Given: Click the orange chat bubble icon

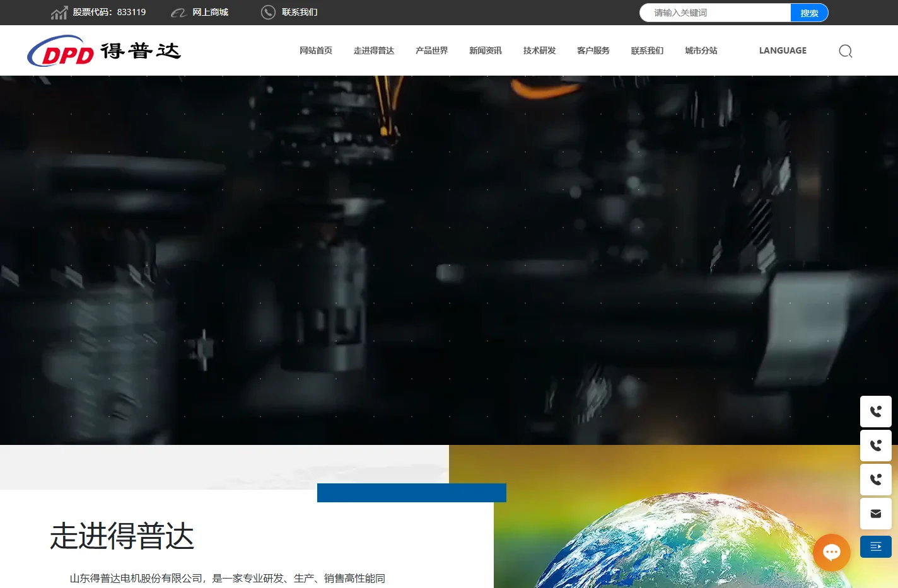Looking at the screenshot, I should tap(832, 553).
